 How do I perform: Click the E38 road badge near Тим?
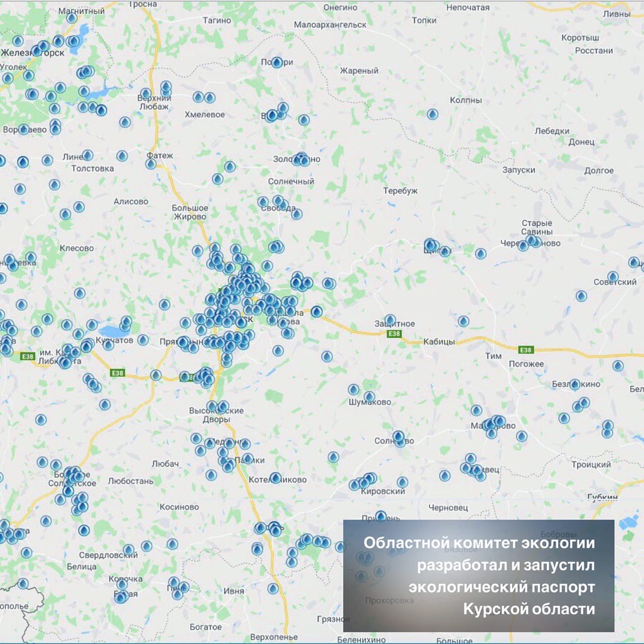(x=526, y=350)
